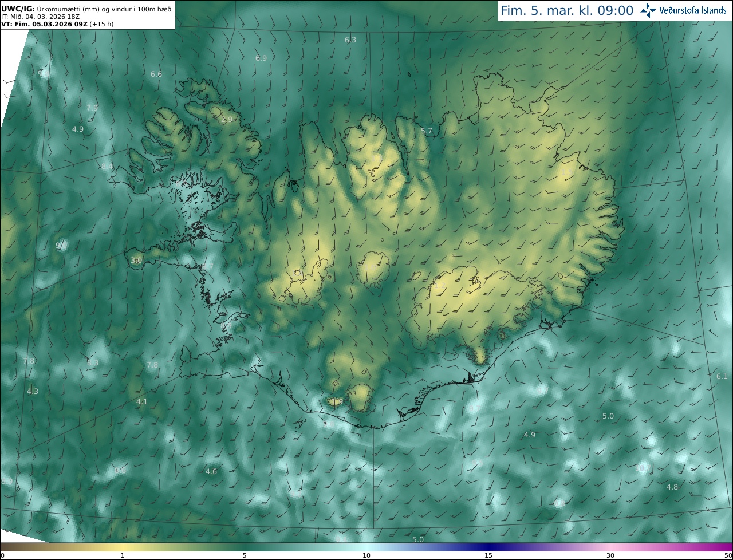Click the 15 tick on the color scale
The width and height of the screenshot is (733, 560).
(488, 555)
